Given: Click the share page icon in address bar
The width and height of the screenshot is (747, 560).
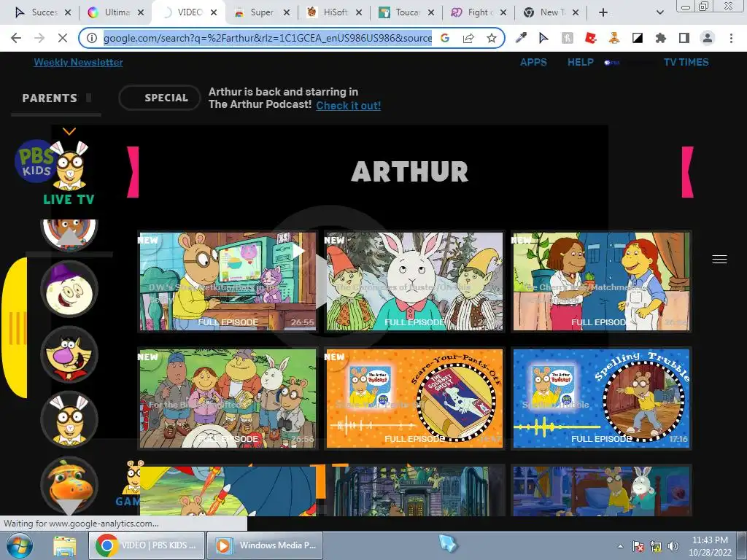Looking at the screenshot, I should pyautogui.click(x=468, y=38).
